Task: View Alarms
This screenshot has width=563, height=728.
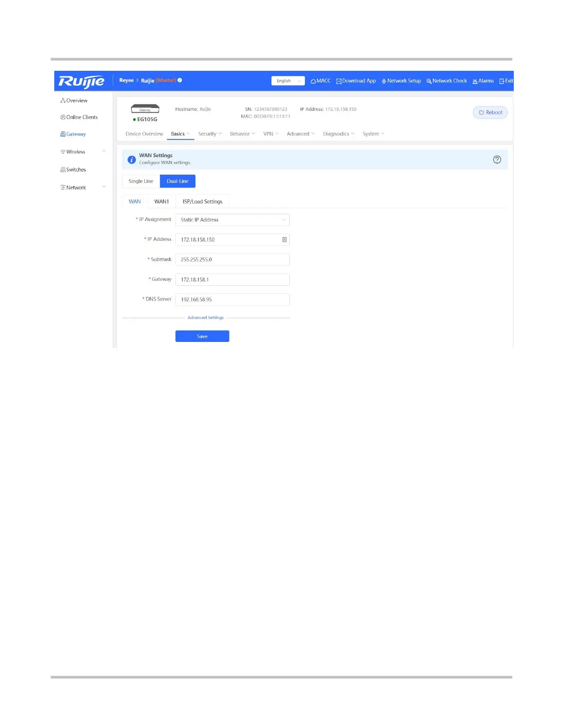Action: tap(483, 81)
